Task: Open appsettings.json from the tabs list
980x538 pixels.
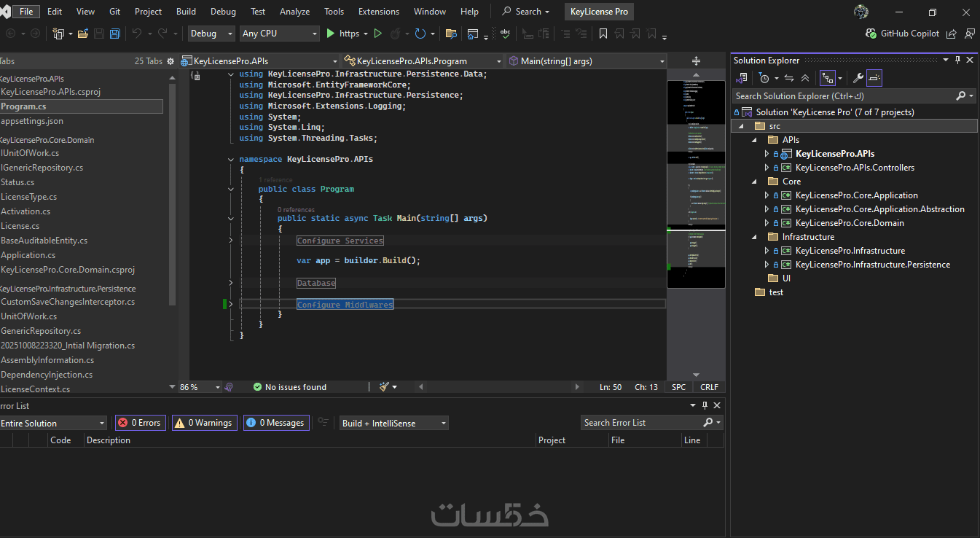Action: [32, 121]
